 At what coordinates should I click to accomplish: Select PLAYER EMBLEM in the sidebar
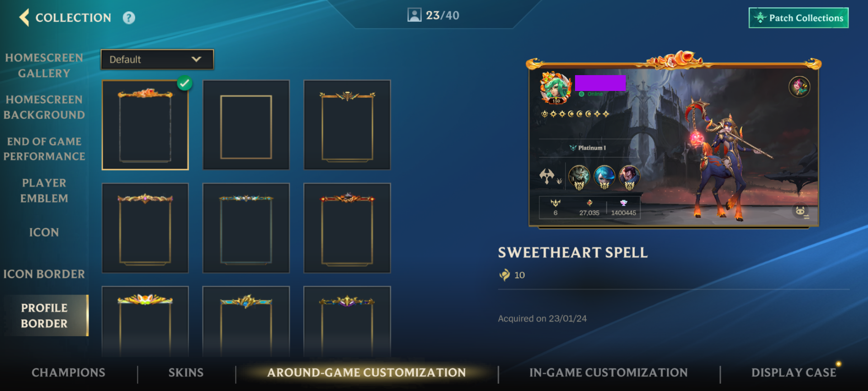[x=44, y=191]
